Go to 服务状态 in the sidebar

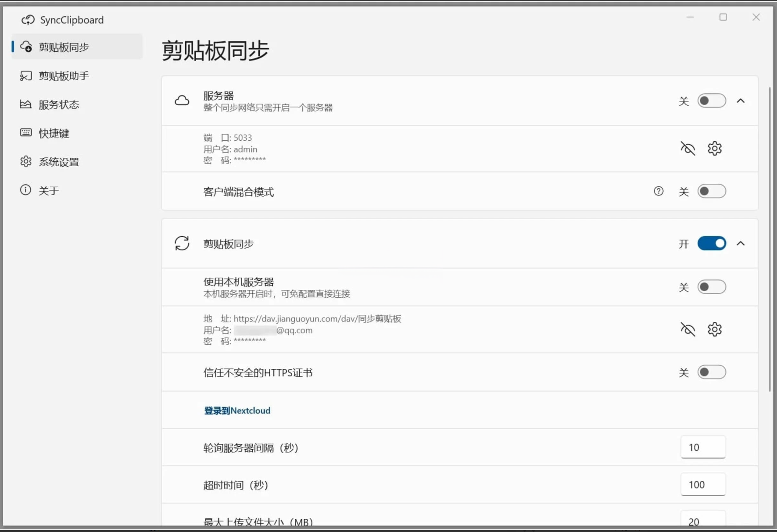click(77, 104)
